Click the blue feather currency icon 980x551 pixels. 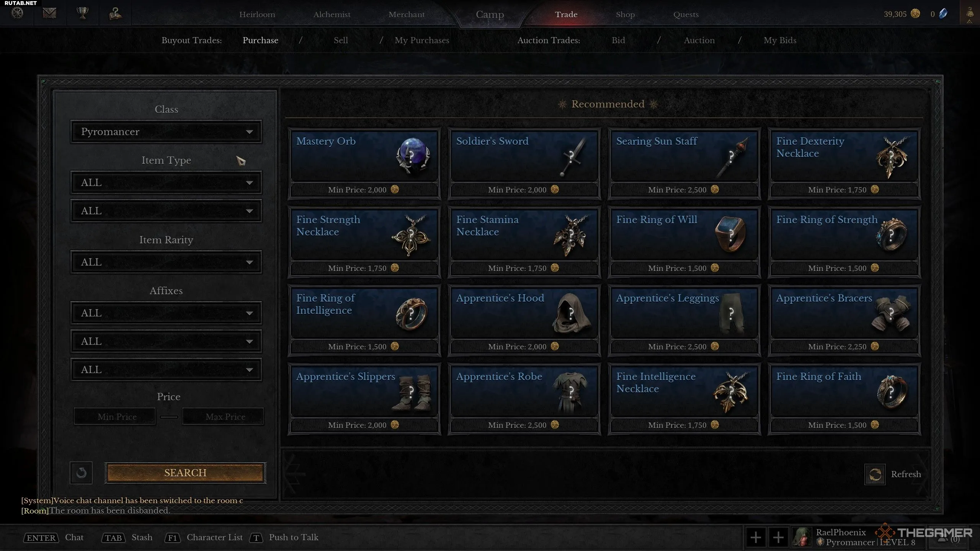[x=943, y=14]
